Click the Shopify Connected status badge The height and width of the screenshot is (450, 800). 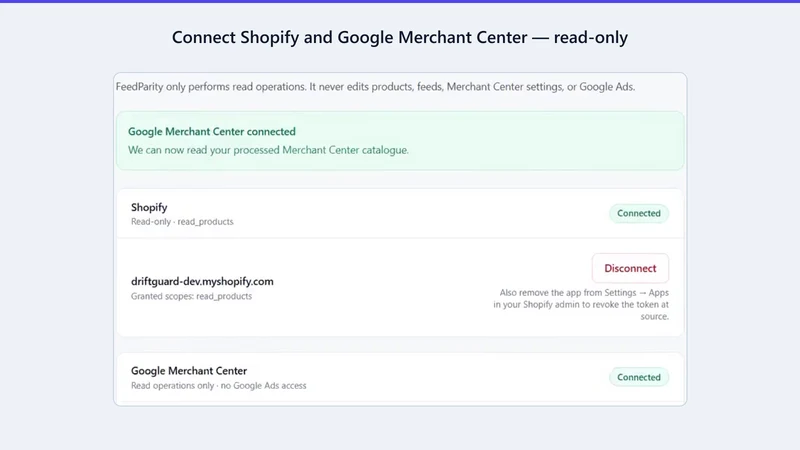[x=639, y=213]
